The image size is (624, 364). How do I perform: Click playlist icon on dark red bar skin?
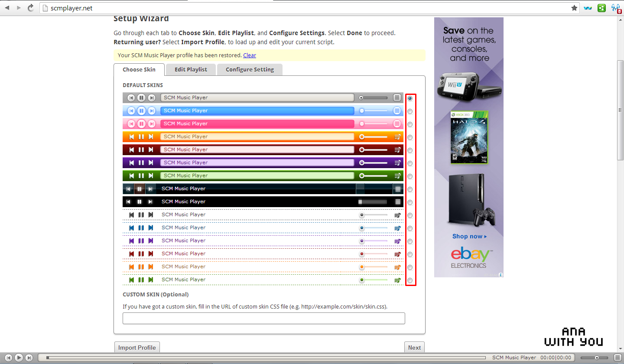pyautogui.click(x=397, y=149)
